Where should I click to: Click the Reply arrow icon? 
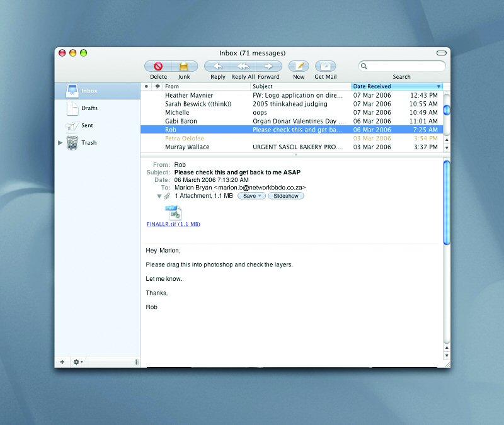click(218, 66)
